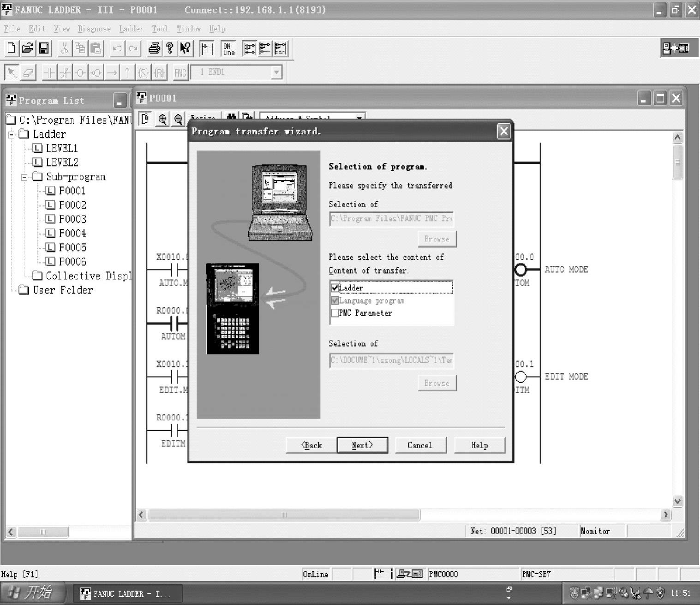Screen dimensions: 700x605
Task: Activate the context help pointer icon
Action: 185,48
